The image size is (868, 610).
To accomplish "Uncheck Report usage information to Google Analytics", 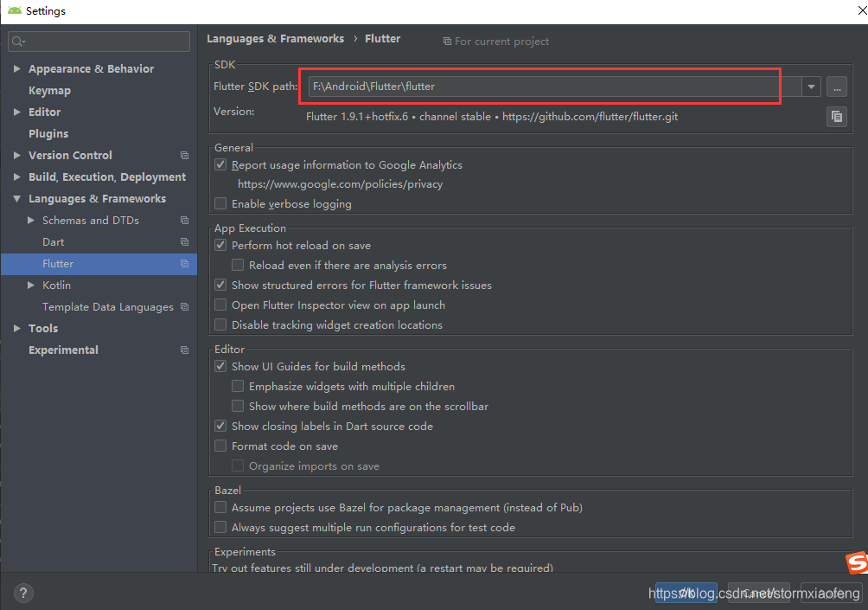I will pyautogui.click(x=220, y=164).
